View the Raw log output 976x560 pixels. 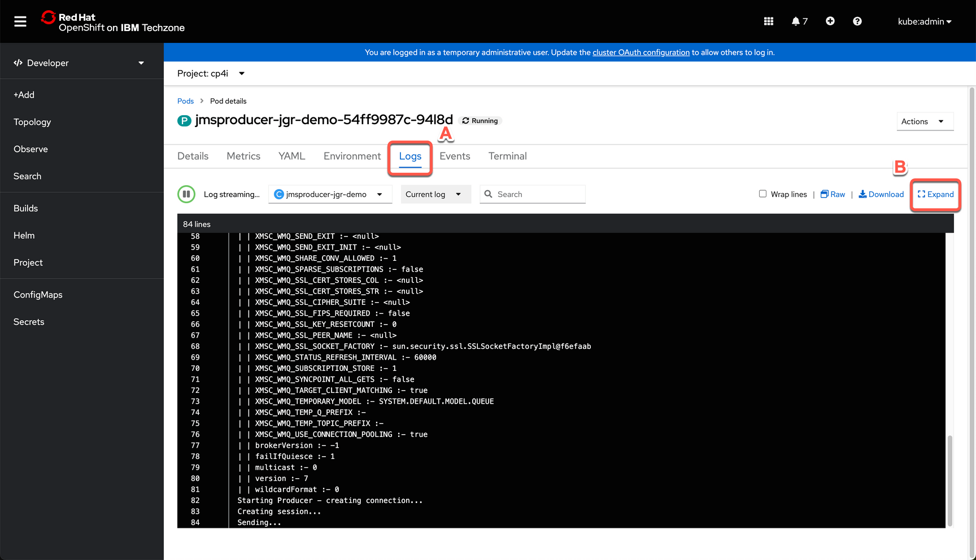tap(833, 194)
